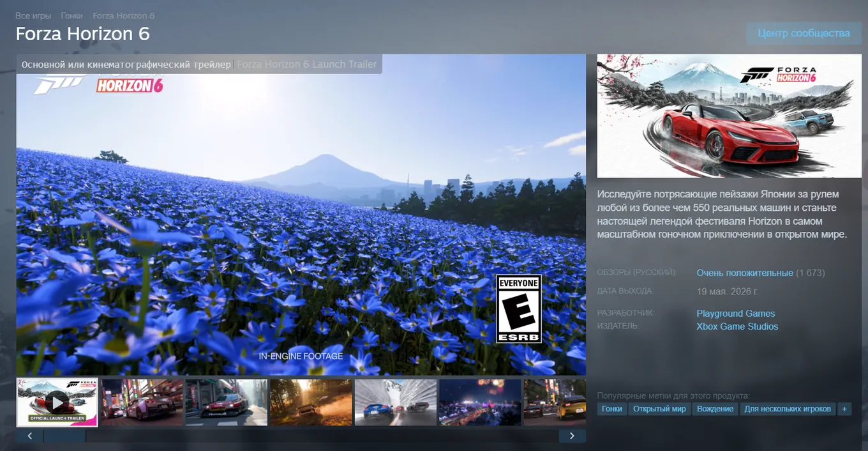Click the 'Forza Horizon 6 Launch Trailer' caption
Screen dimensions: 868x451
point(307,65)
